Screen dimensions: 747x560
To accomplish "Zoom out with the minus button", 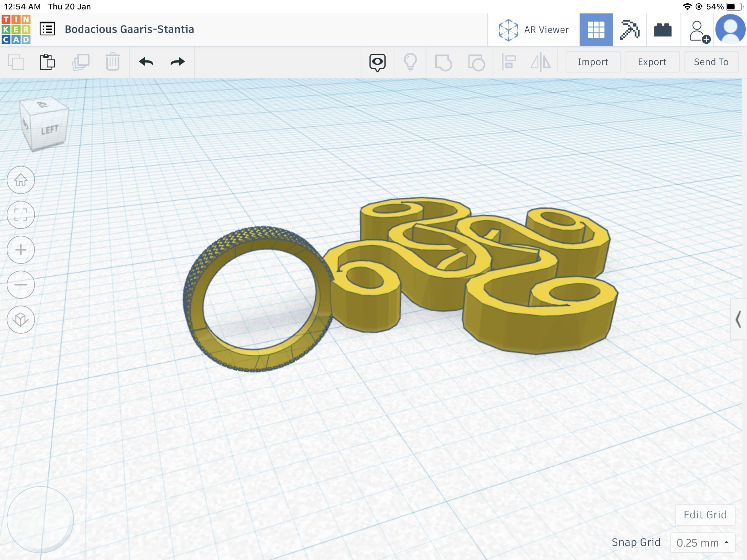I will [21, 285].
